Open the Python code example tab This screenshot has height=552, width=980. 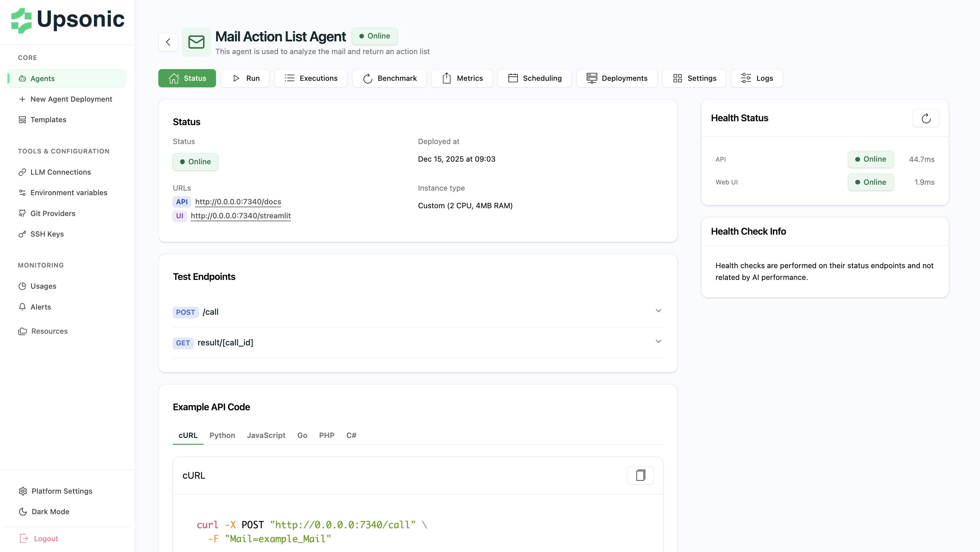(222, 435)
